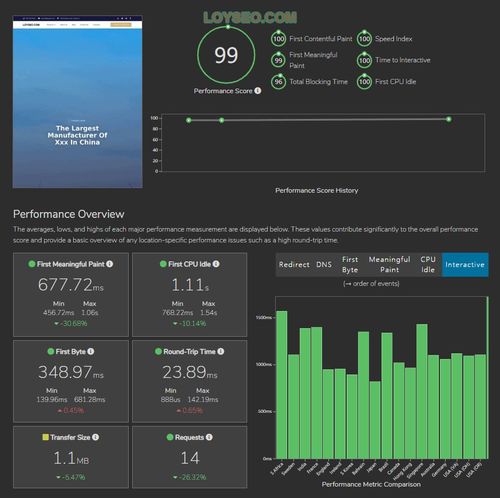Switch to Meaningful Paint tab
Screen dimensions: 500x498
click(389, 265)
